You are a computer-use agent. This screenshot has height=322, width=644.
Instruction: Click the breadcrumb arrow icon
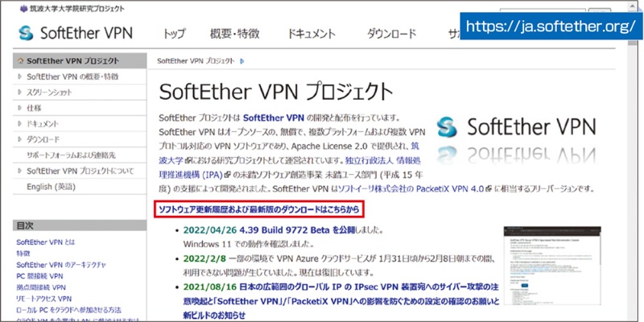(x=241, y=61)
